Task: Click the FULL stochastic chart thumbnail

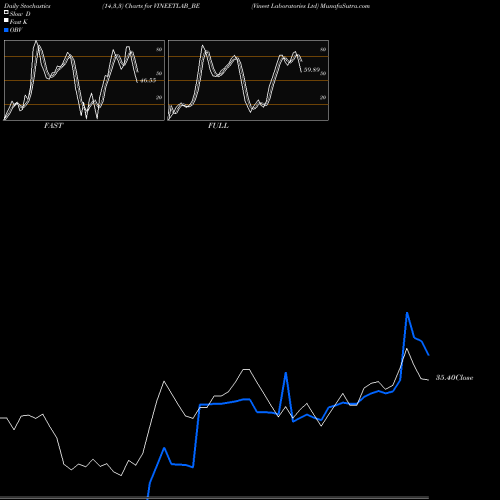Action: (248, 80)
